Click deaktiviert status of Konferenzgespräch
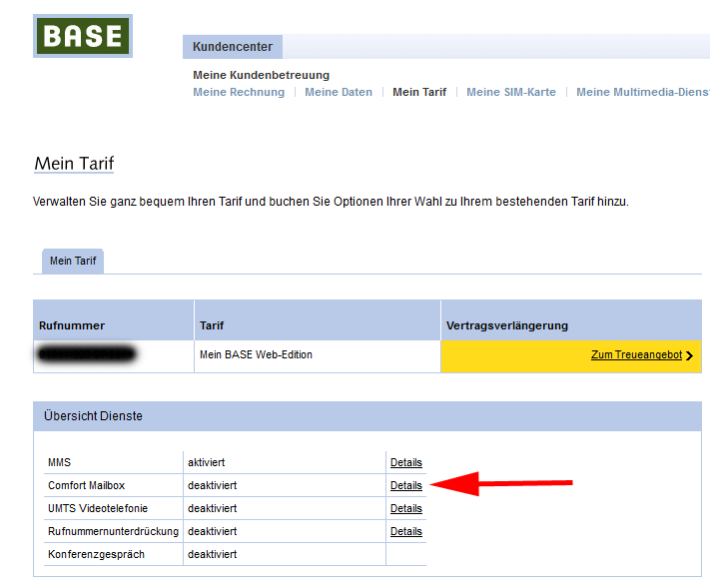The image size is (710, 588). pos(212,554)
